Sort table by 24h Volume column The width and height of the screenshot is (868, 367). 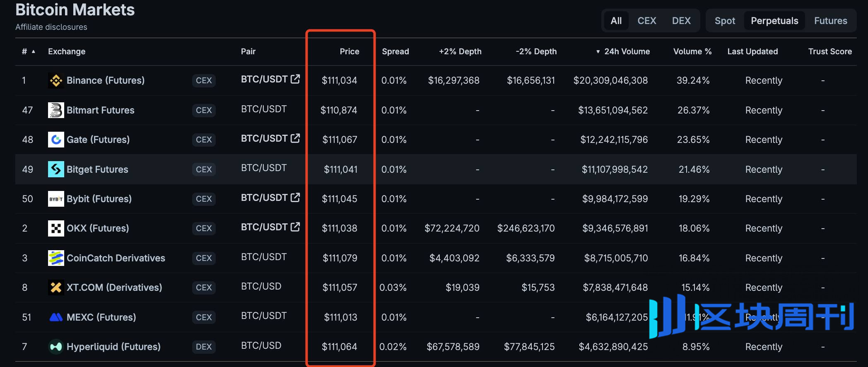pyautogui.click(x=627, y=51)
